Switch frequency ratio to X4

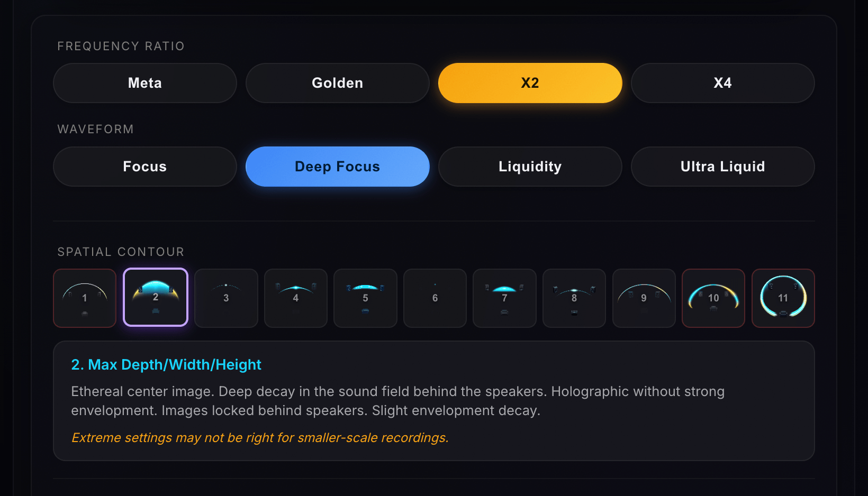[723, 83]
